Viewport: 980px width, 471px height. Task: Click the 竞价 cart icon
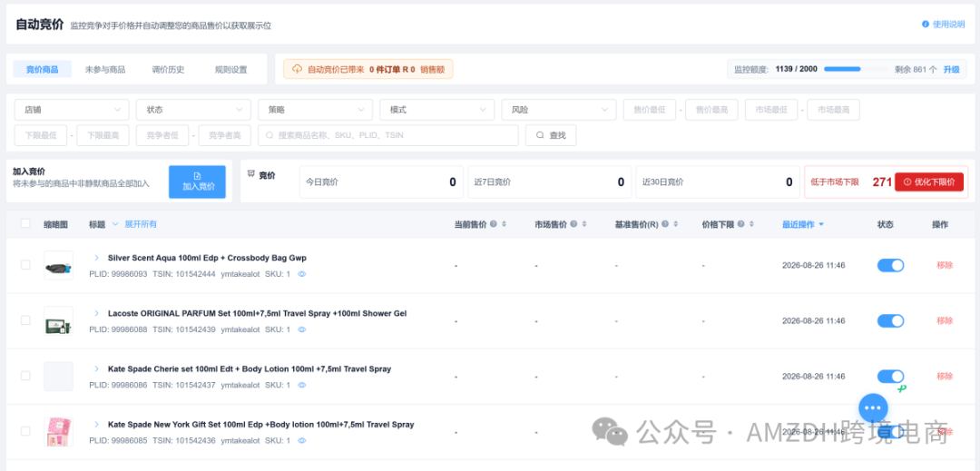coord(251,174)
